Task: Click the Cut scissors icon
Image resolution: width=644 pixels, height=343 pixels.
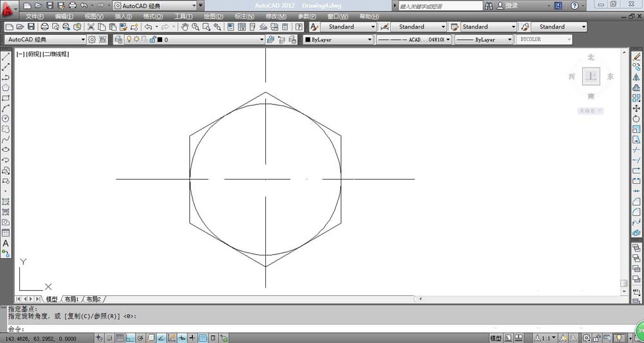Action: [x=91, y=27]
